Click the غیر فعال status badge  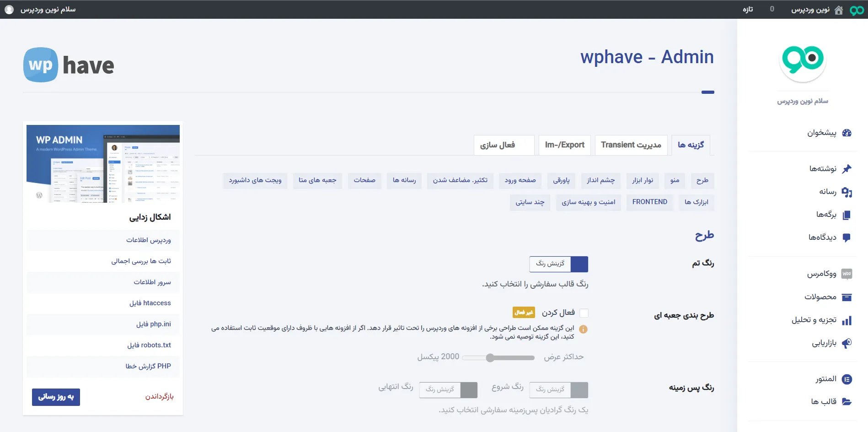[x=524, y=313]
